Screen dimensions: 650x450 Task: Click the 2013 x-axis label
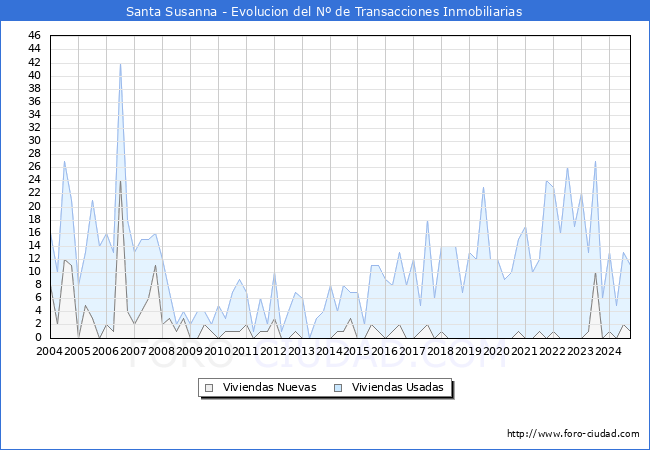[301, 351]
